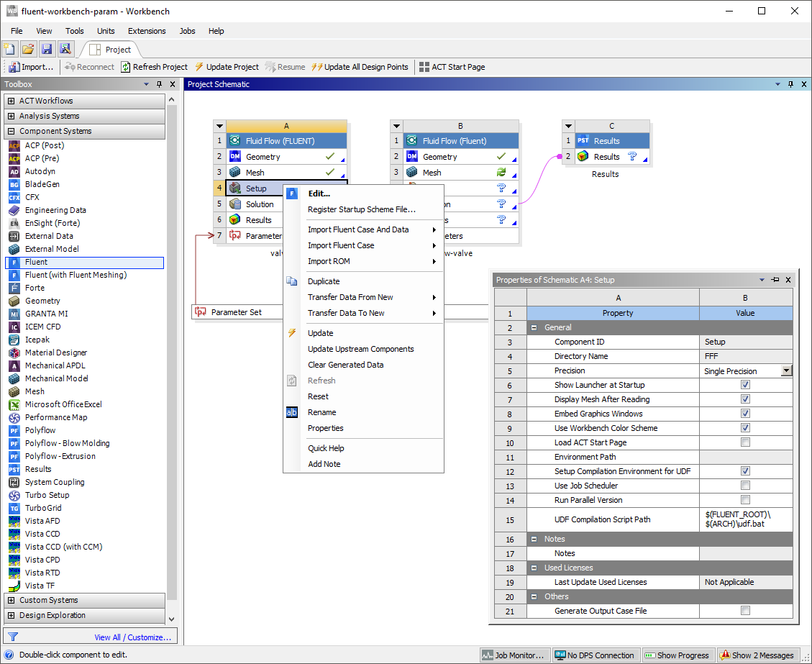
Task: Click the Mesh cell in system B
Action: [x=461, y=173]
